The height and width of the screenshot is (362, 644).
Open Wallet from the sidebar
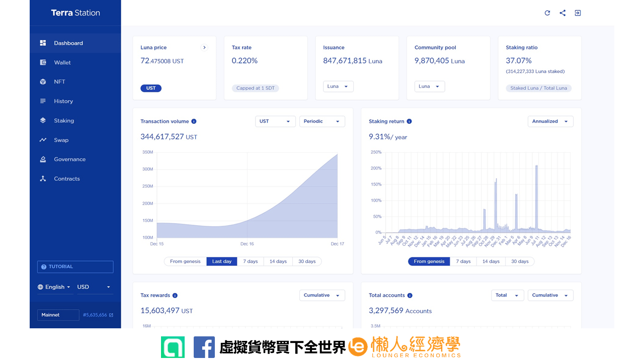75,62
